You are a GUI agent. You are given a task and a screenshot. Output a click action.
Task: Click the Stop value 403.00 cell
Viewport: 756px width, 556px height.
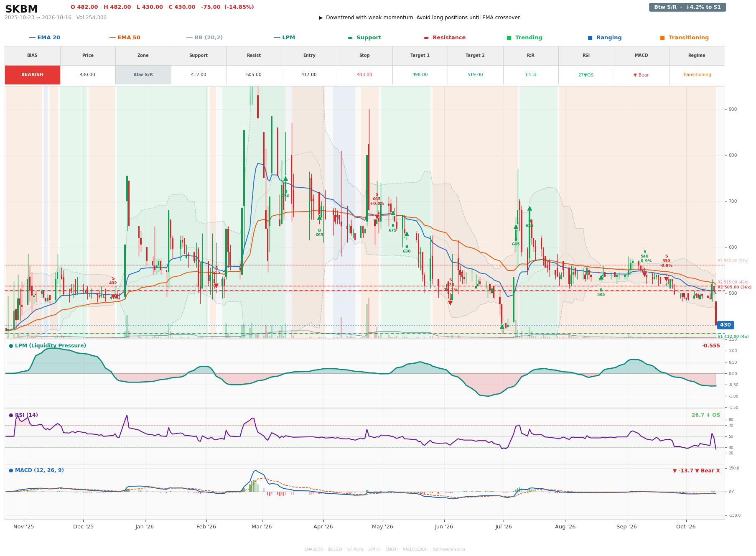(x=364, y=75)
